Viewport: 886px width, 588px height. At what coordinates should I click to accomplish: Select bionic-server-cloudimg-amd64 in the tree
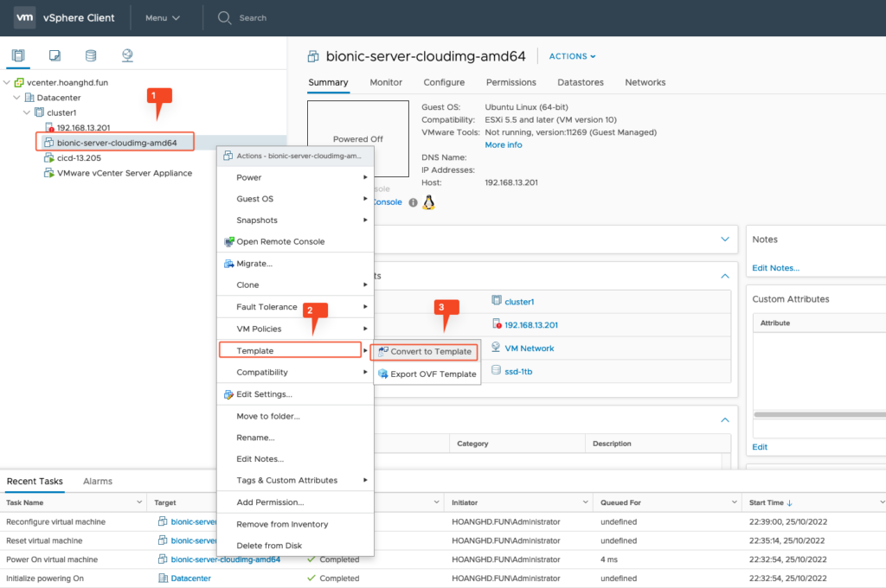(x=116, y=143)
